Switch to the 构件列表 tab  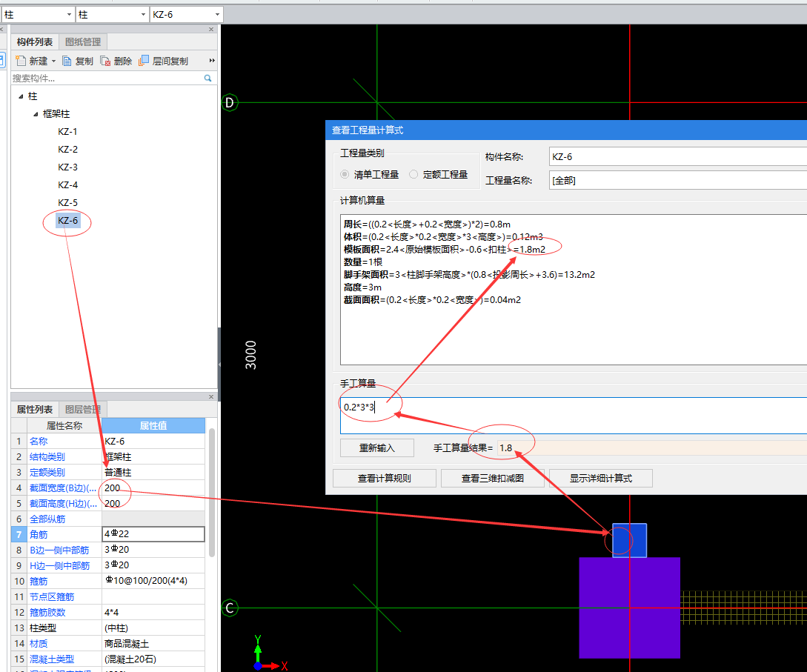(35, 41)
